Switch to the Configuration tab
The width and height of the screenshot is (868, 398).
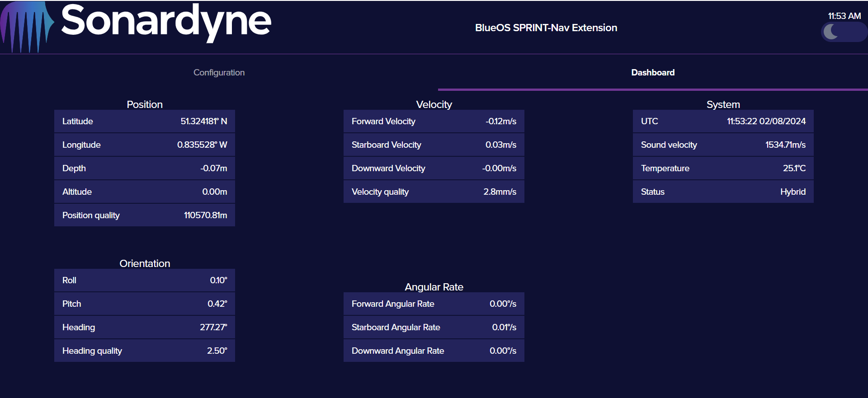tap(219, 73)
